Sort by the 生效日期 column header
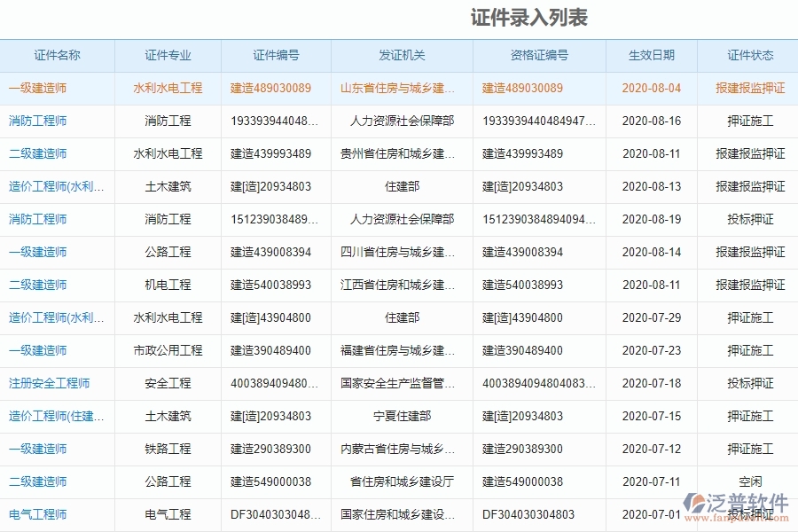Screen dimensions: 798x532 pos(652,55)
